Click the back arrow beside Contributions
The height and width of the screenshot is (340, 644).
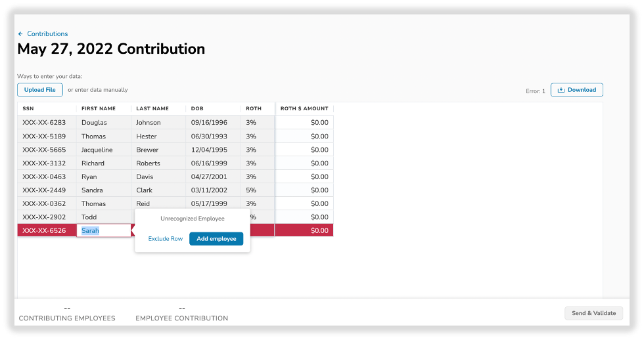pyautogui.click(x=20, y=34)
